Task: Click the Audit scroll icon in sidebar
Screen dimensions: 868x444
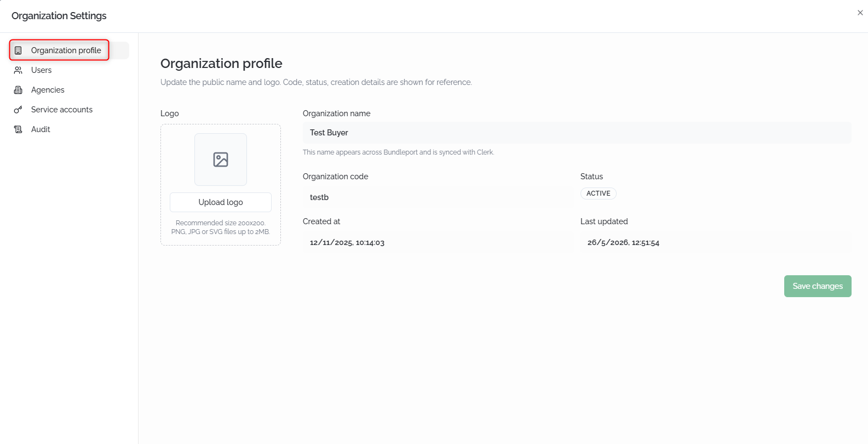Action: (18, 129)
